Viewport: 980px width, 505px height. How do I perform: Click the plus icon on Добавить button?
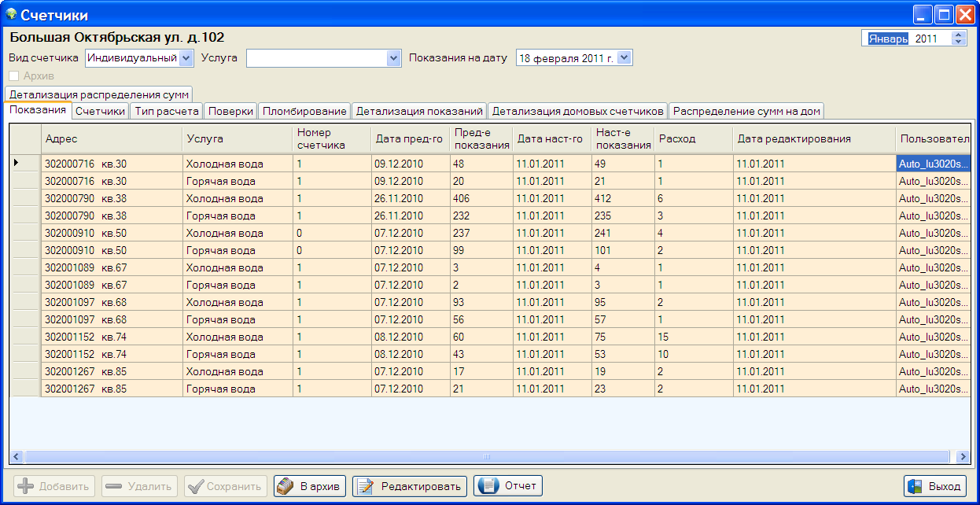(x=25, y=486)
